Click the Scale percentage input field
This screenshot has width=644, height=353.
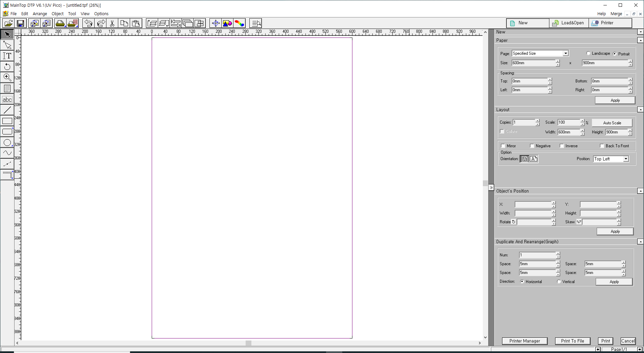(569, 122)
